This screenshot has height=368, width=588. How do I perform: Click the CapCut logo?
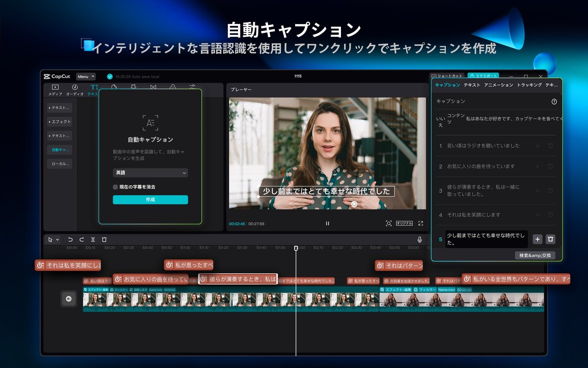click(x=58, y=77)
